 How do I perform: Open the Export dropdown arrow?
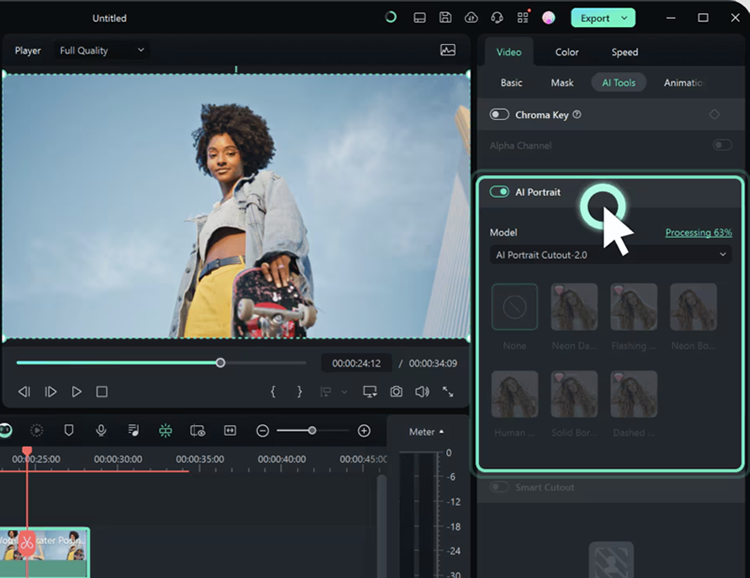coord(624,18)
